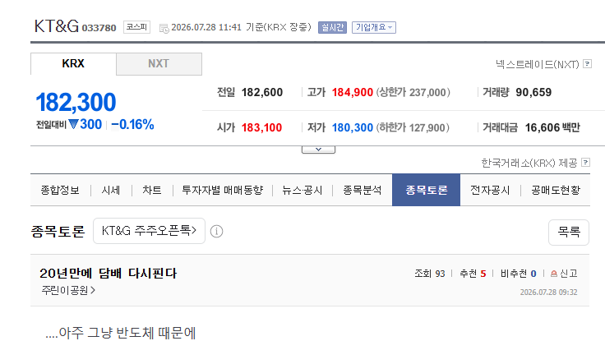605x364 pixels.
Task: Select the KRX tab
Action: pyautogui.click(x=73, y=63)
